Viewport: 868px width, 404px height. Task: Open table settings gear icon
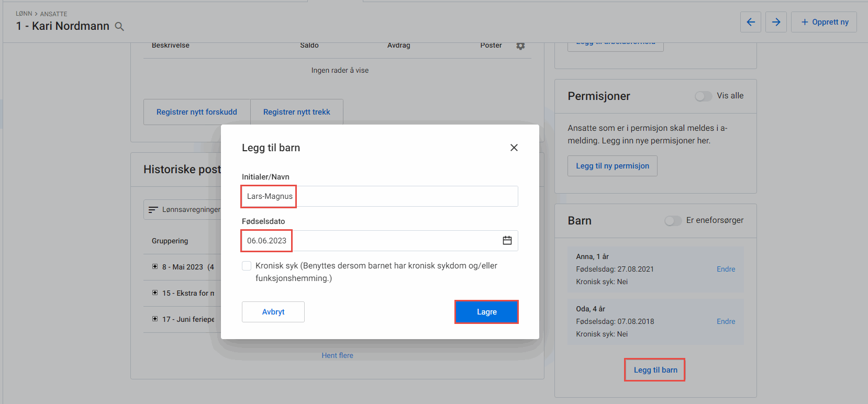pos(520,46)
